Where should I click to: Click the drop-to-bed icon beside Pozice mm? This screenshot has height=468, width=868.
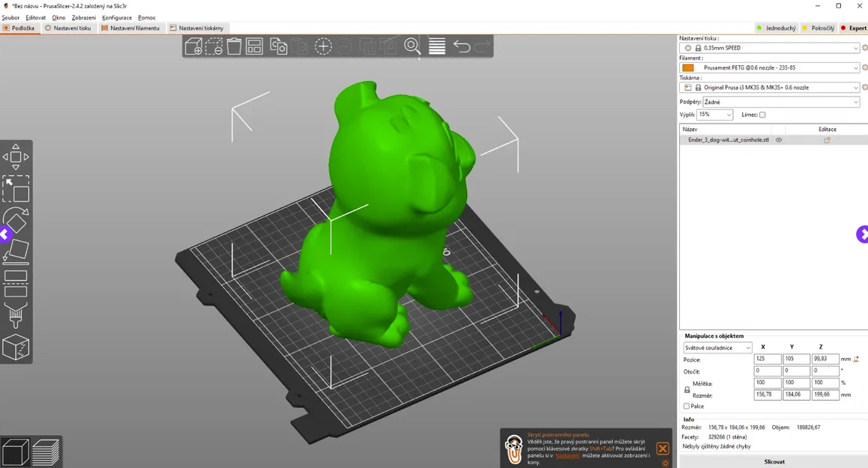856,359
